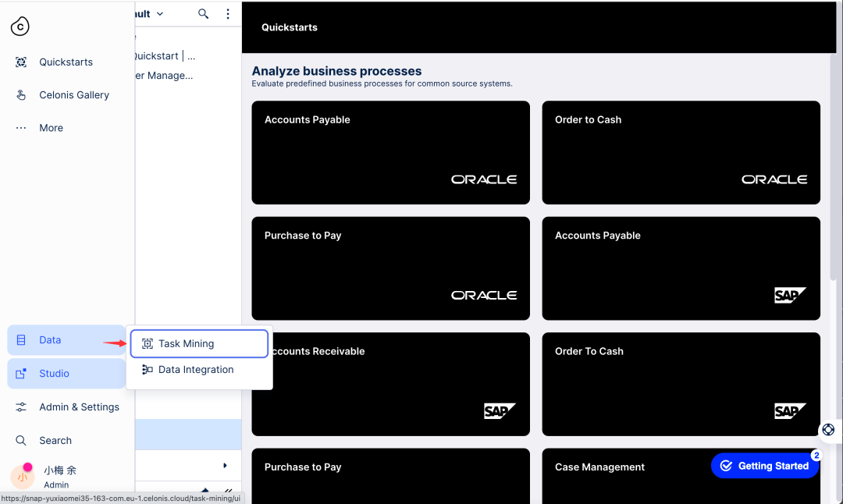Open Admin & Settings sliders icon

[21, 407]
